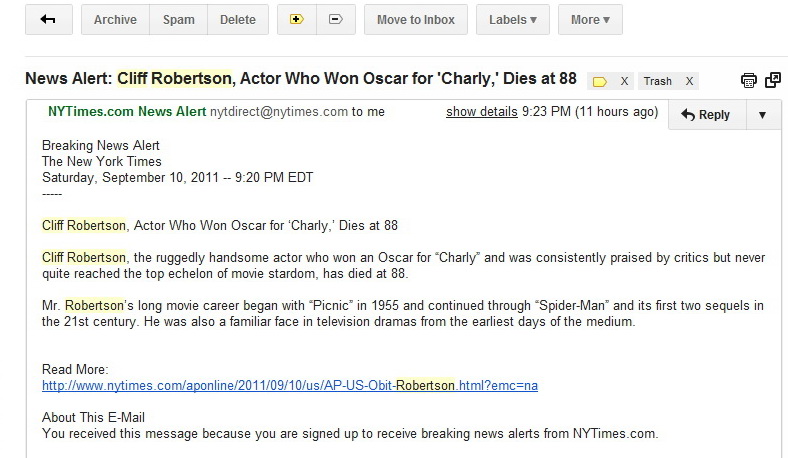This screenshot has width=788, height=458.
Task: Show details of the message
Action: (x=482, y=112)
